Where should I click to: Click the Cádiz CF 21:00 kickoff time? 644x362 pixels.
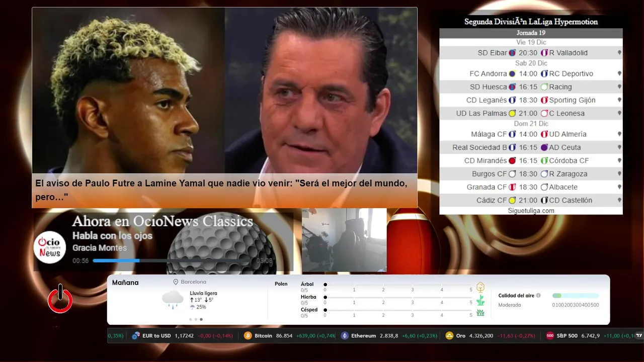click(528, 200)
